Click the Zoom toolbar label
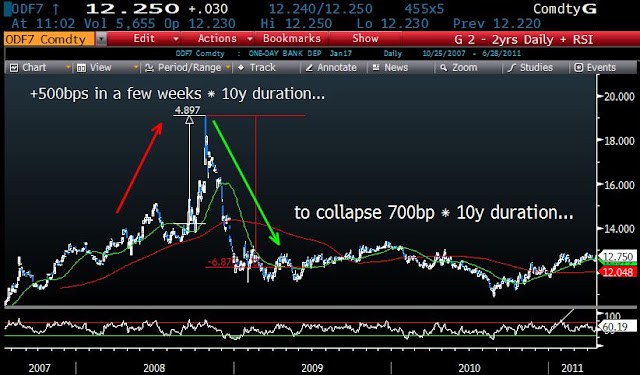The height and width of the screenshot is (375, 640). 464,67
